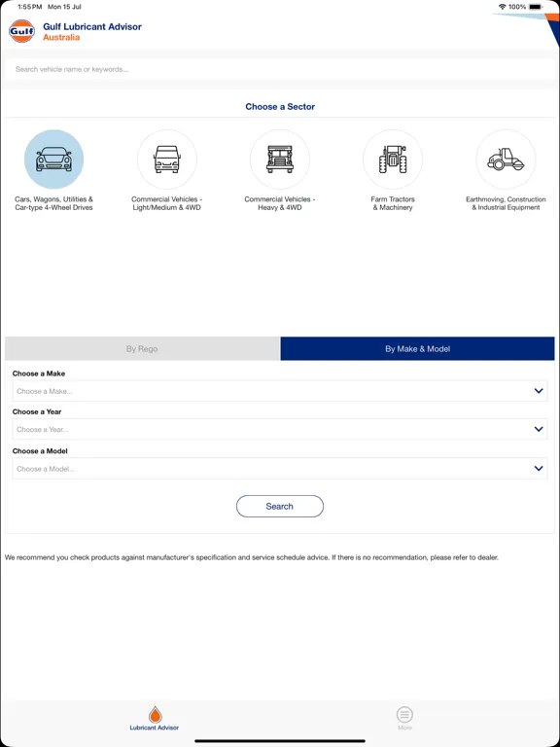Focus the vehicle name or keywords search field
The image size is (560, 747).
(280, 70)
